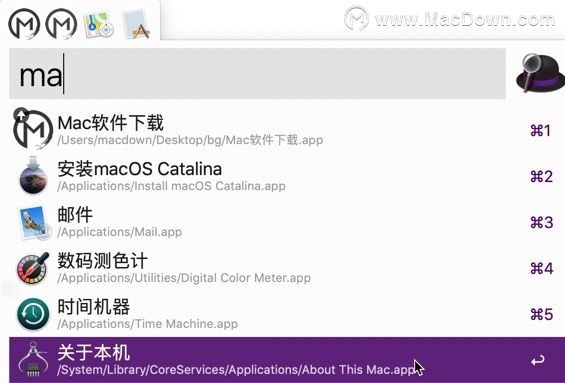Click the Mail stamp icon

coord(34,222)
